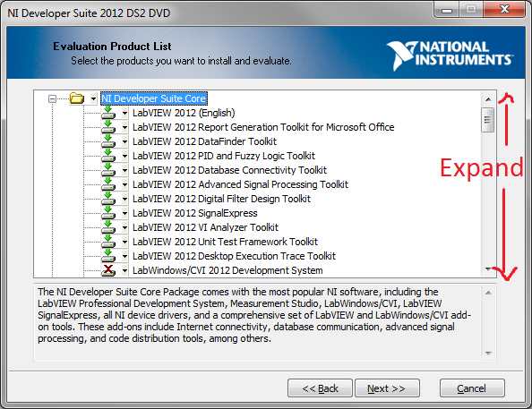Click install icon for LabVIEW 2012 SignalExpress
The width and height of the screenshot is (532, 409).
(108, 213)
